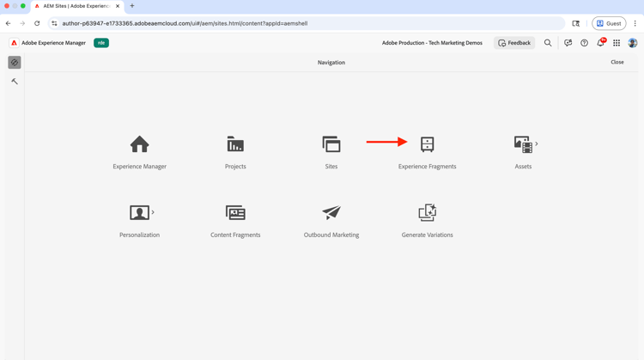The width and height of the screenshot is (644, 360).
Task: Click Adobe Production - Tech Marketing Demos
Action: pyautogui.click(x=432, y=43)
